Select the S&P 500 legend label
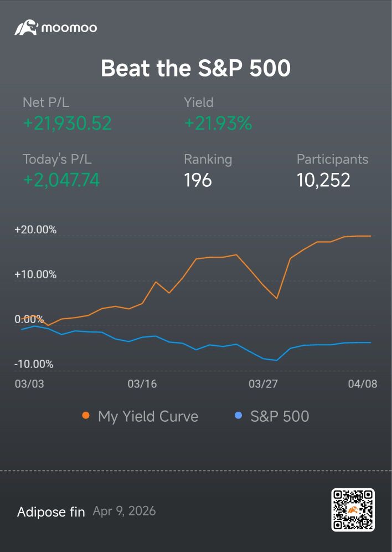The width and height of the screenshot is (392, 552). (280, 416)
